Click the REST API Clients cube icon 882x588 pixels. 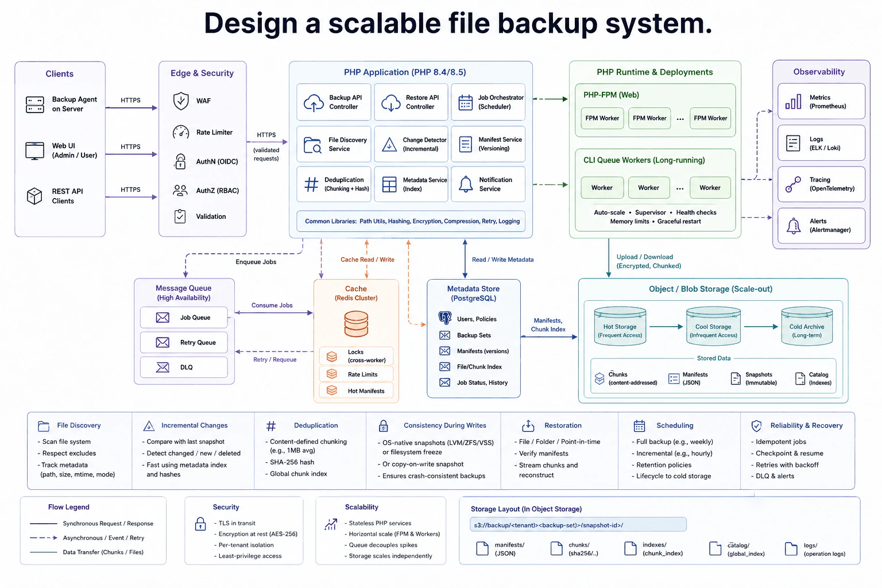34,196
